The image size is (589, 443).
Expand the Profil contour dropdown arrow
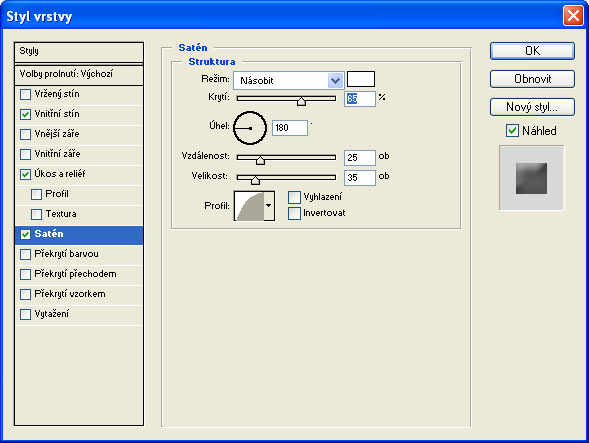click(x=269, y=206)
